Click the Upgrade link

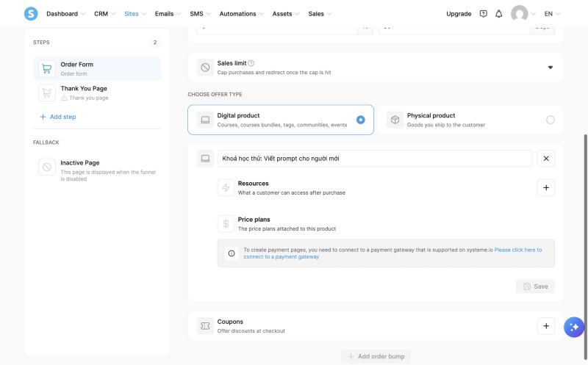tap(459, 14)
